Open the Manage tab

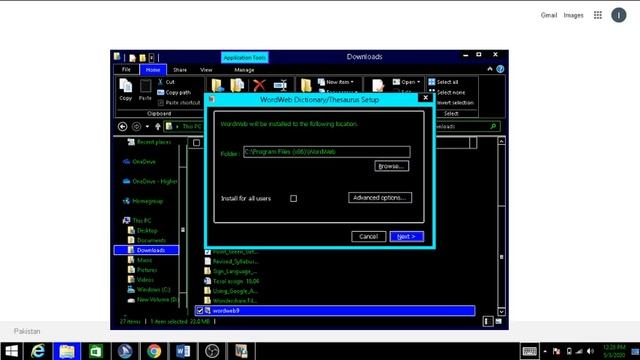pyautogui.click(x=244, y=70)
